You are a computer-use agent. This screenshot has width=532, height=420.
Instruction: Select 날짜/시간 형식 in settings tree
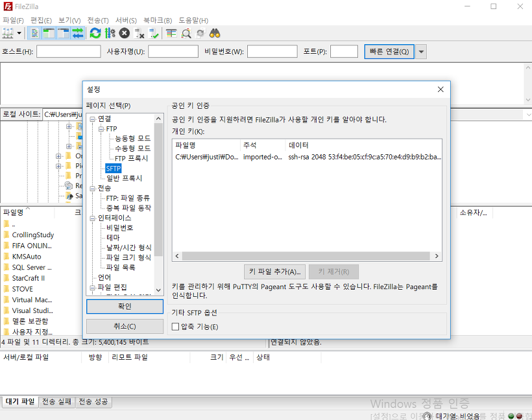pyautogui.click(x=129, y=248)
